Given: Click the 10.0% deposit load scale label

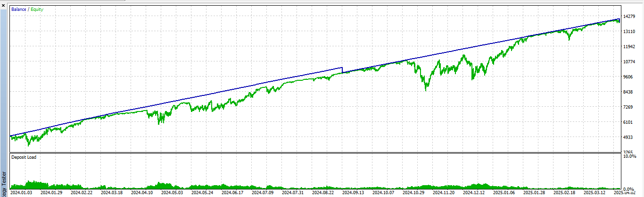Looking at the screenshot, I should tap(630, 156).
